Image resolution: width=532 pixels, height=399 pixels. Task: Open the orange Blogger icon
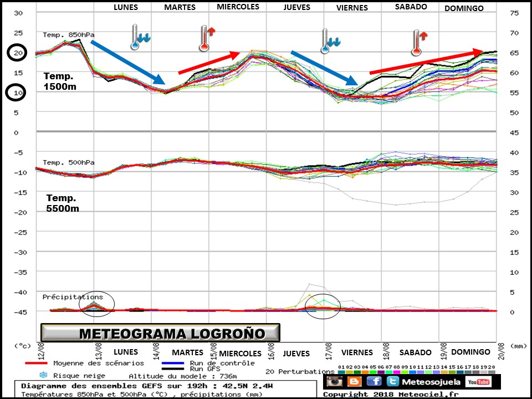354,381
